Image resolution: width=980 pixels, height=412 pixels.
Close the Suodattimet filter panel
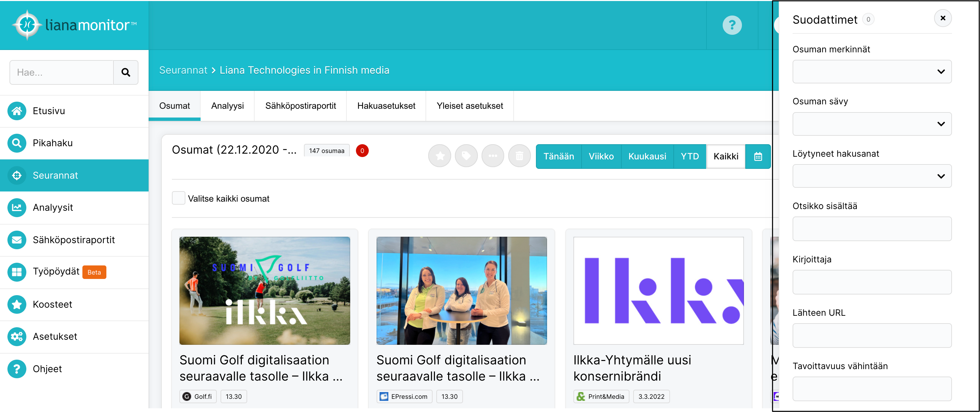click(943, 18)
